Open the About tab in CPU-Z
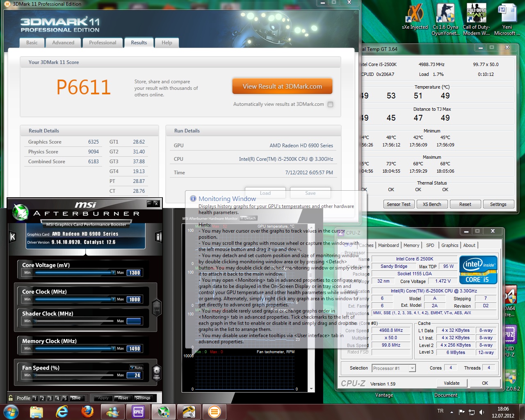Viewport: 525px width, 420px height. click(469, 245)
